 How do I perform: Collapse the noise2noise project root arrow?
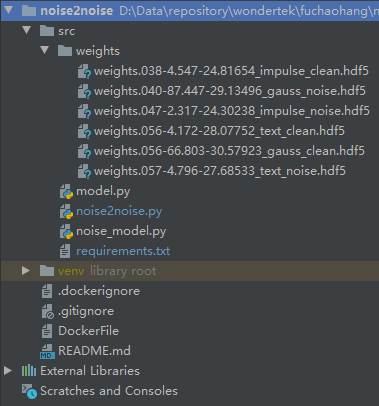pyautogui.click(x=8, y=10)
